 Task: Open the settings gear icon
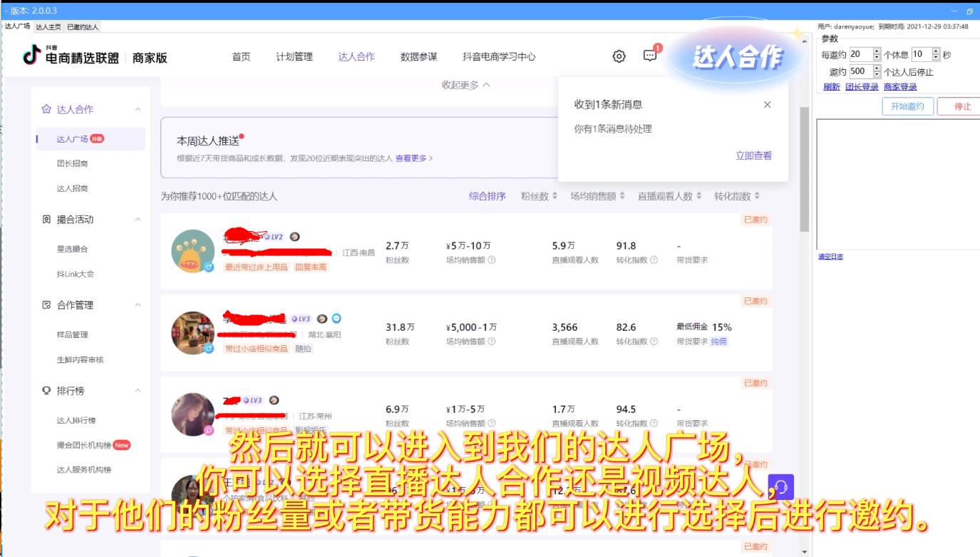[x=619, y=57]
